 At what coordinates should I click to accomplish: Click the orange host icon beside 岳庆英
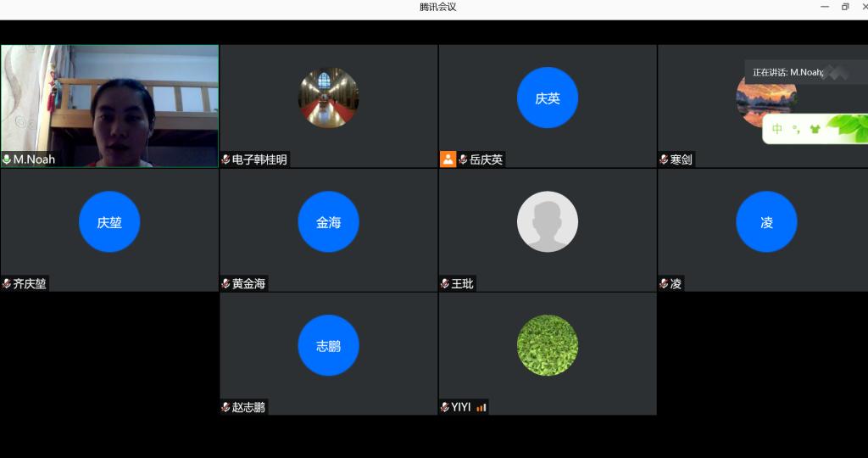pos(448,159)
